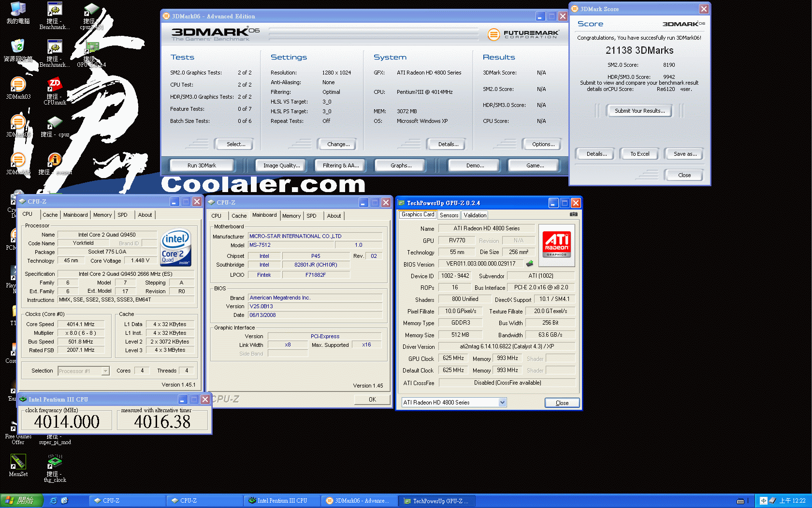Click 'American Megatrends Inc.' BIOS brand field
The image size is (812, 508).
[316, 298]
